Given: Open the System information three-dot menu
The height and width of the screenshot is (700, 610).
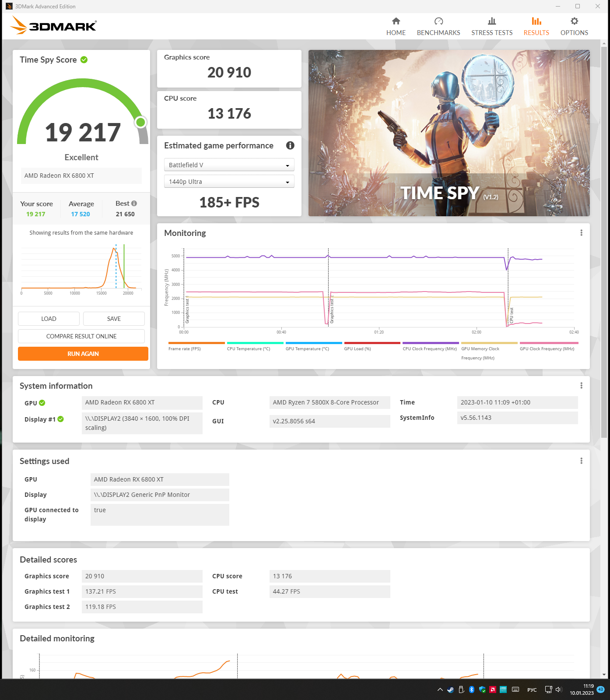Looking at the screenshot, I should [581, 386].
